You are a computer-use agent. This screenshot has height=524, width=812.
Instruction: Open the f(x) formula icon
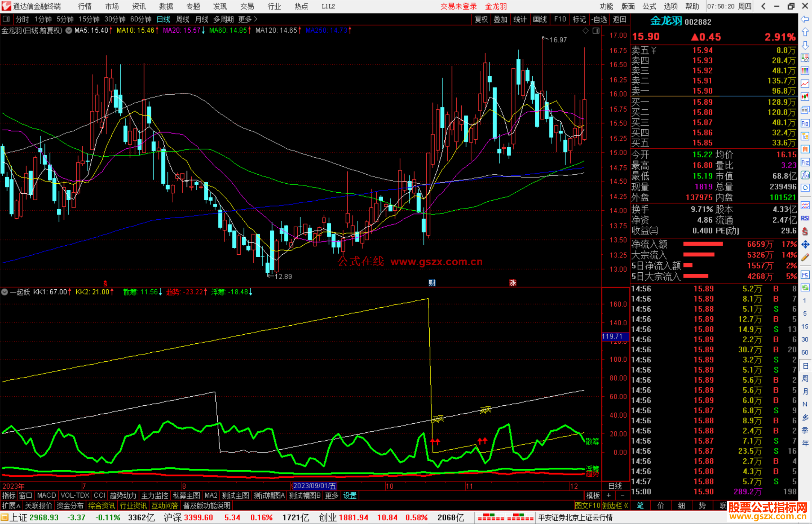pyautogui.click(x=805, y=175)
